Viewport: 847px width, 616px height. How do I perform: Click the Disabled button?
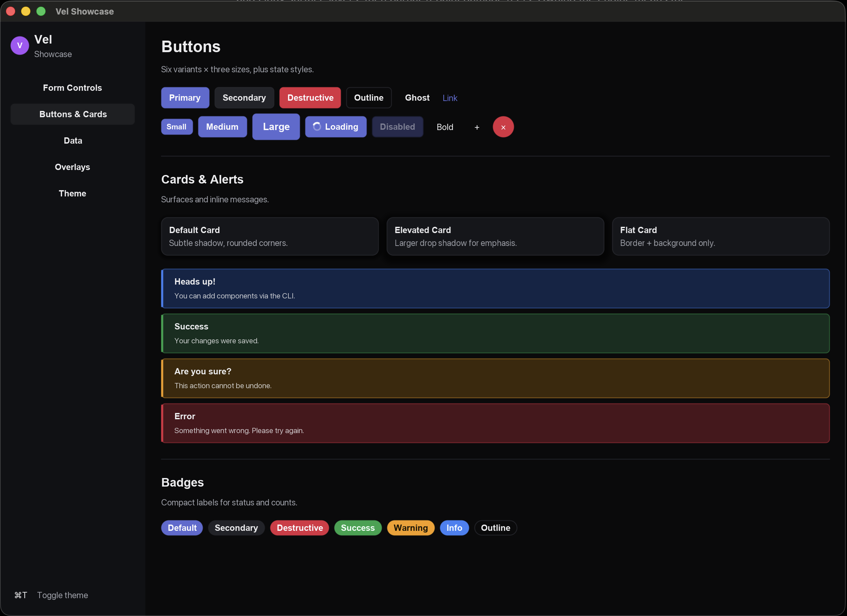(x=397, y=127)
